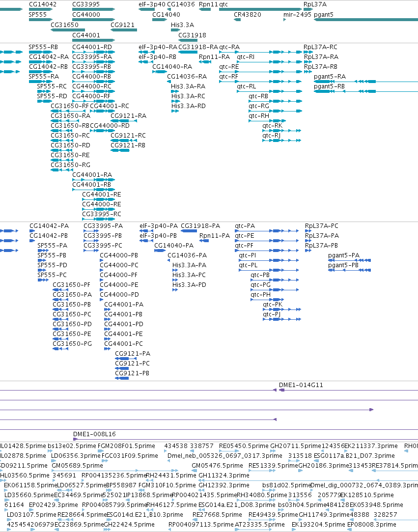Select transcript CG44001-RB

[92, 185]
